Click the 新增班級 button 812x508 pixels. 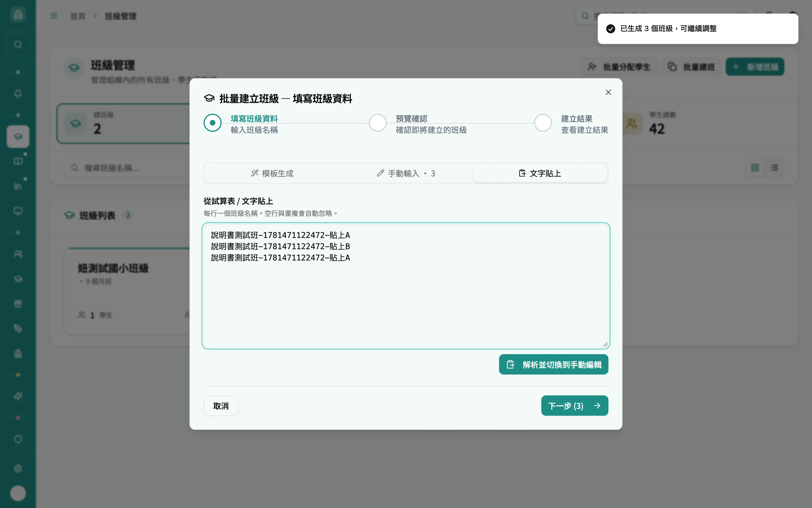pos(755,67)
